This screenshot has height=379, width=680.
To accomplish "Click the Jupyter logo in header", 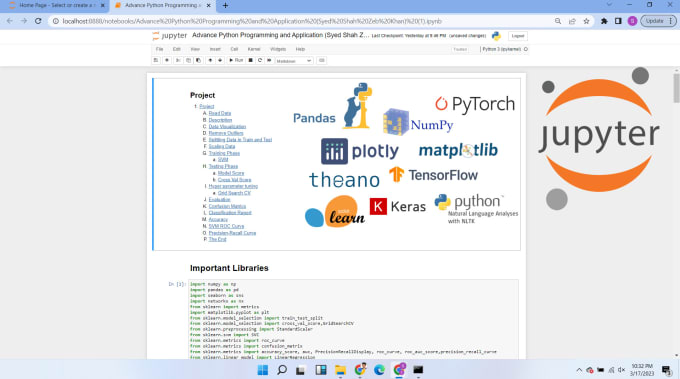I will (170, 36).
